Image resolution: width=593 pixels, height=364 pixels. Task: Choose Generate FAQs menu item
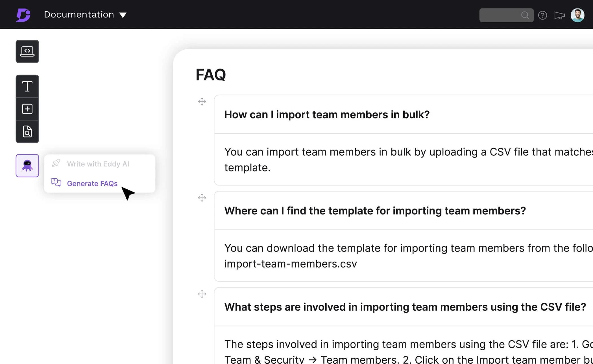tap(92, 183)
